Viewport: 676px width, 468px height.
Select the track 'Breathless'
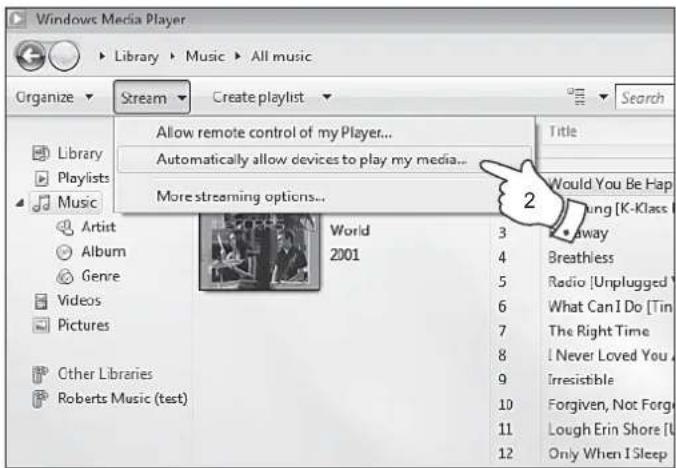581,258
